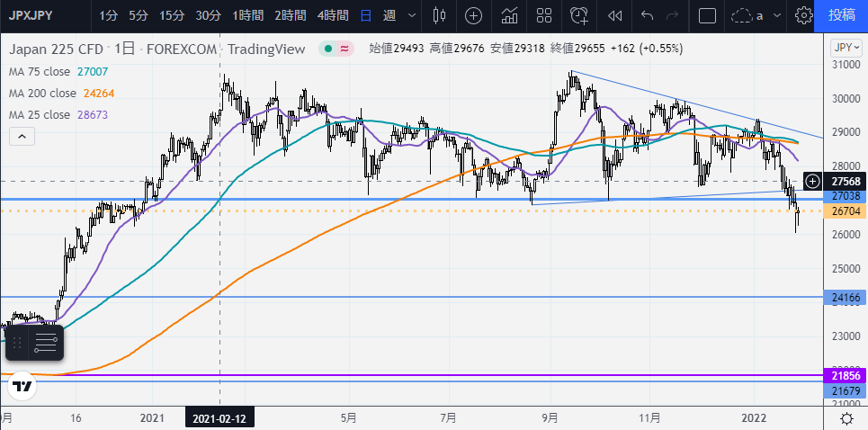Grab the floating toolbar drag handle dots
The height and width of the screenshot is (430, 868).
click(16, 343)
